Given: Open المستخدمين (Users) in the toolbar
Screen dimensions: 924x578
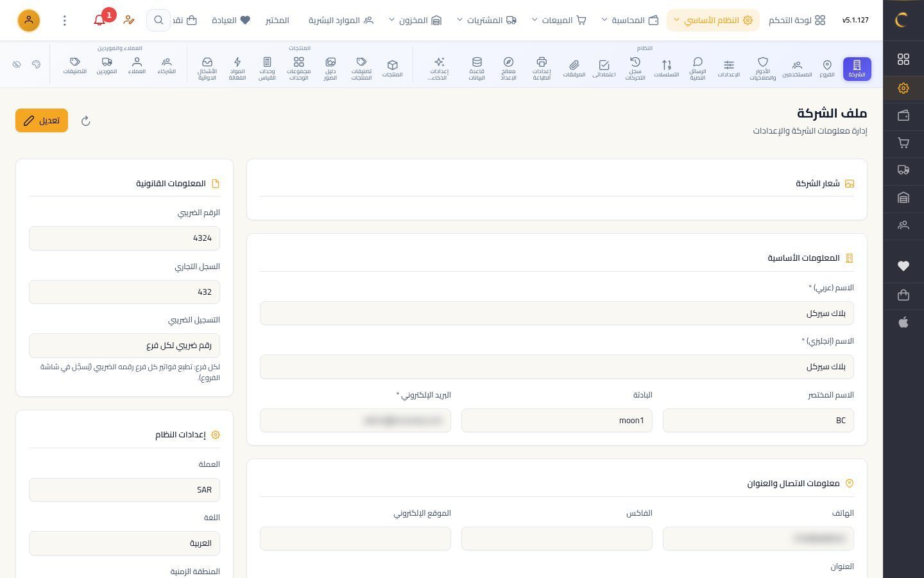Looking at the screenshot, I should (x=797, y=68).
